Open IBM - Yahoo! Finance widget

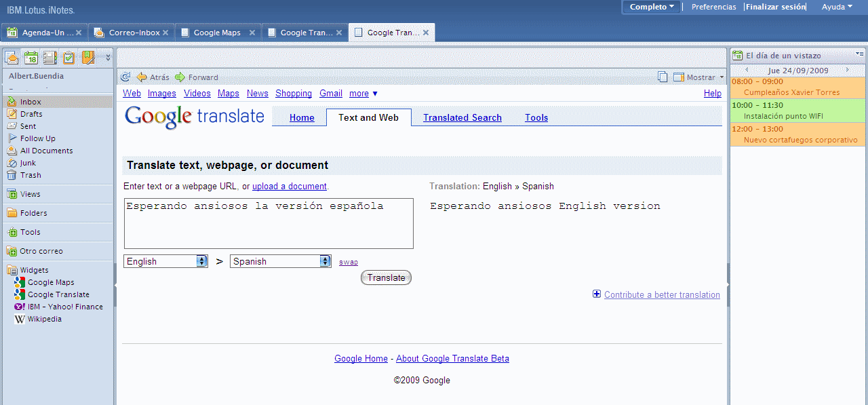point(65,307)
